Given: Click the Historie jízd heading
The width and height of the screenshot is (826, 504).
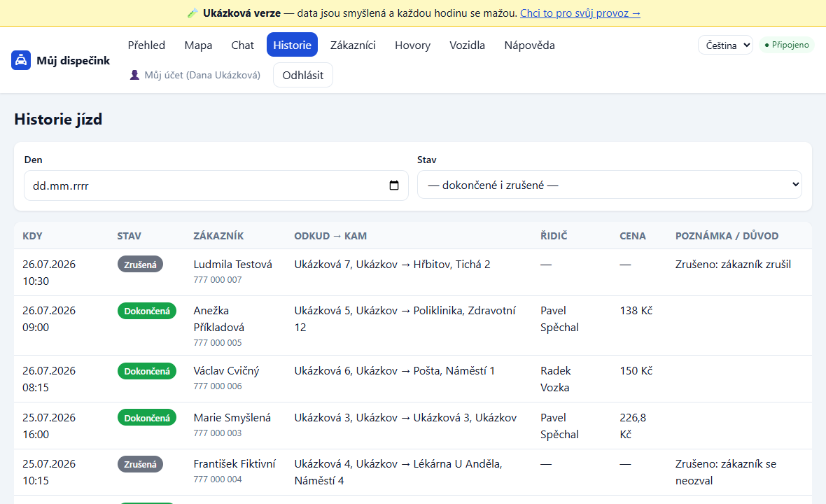Looking at the screenshot, I should click(x=59, y=120).
